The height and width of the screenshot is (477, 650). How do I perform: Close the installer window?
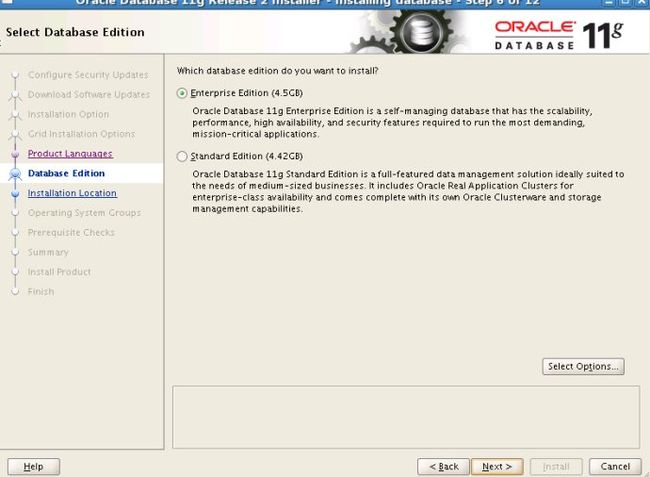pyautogui.click(x=643, y=2)
